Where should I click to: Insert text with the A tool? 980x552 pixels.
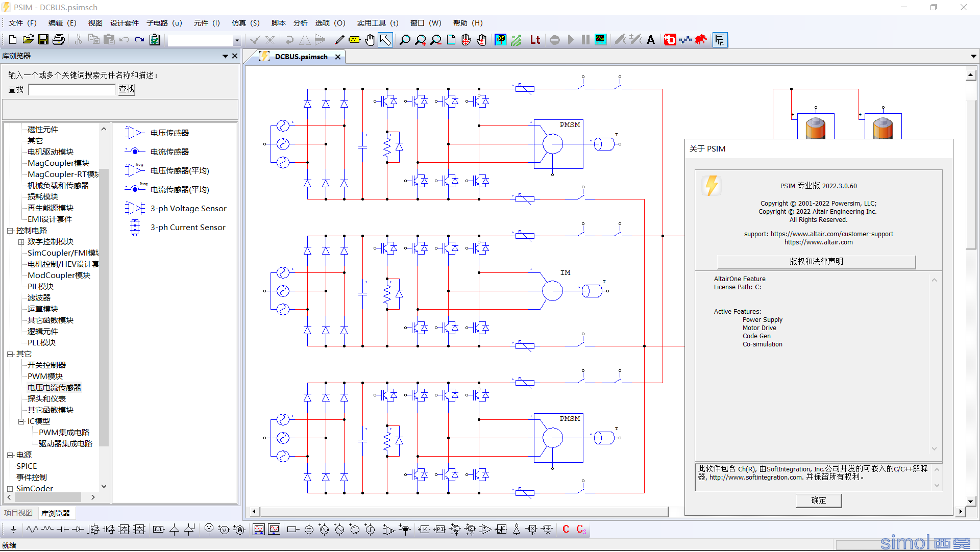pos(651,40)
